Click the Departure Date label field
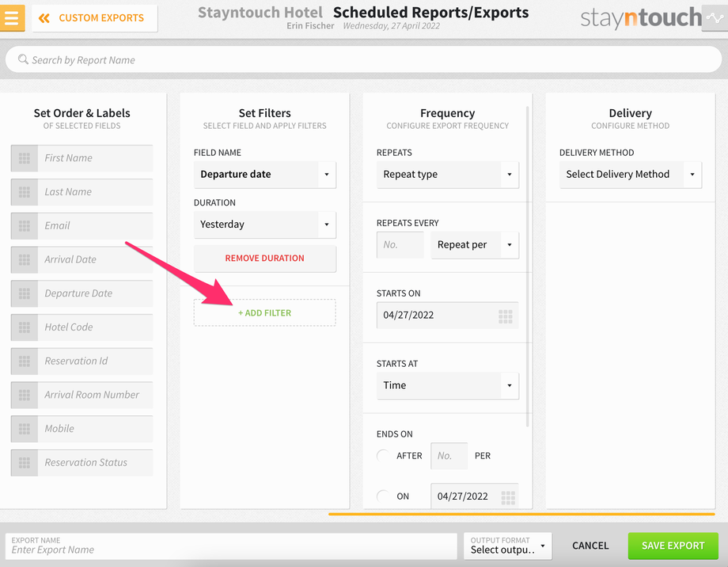This screenshot has height=567, width=728. [x=95, y=293]
